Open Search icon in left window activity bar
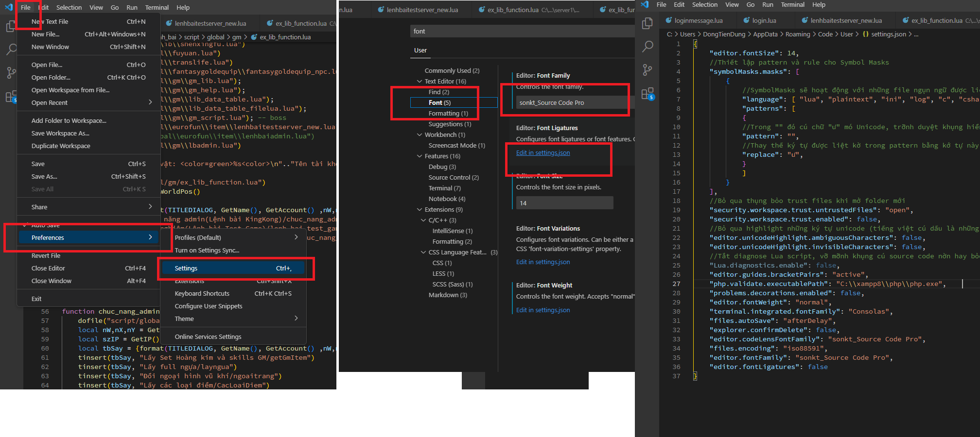Image resolution: width=980 pixels, height=437 pixels. [x=11, y=49]
